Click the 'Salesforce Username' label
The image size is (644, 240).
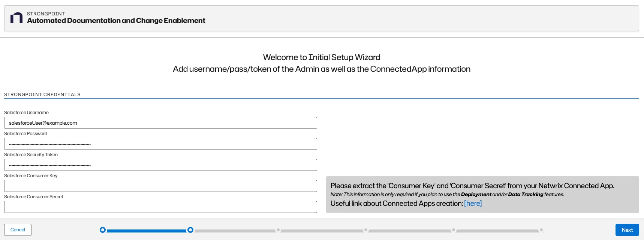(x=26, y=113)
